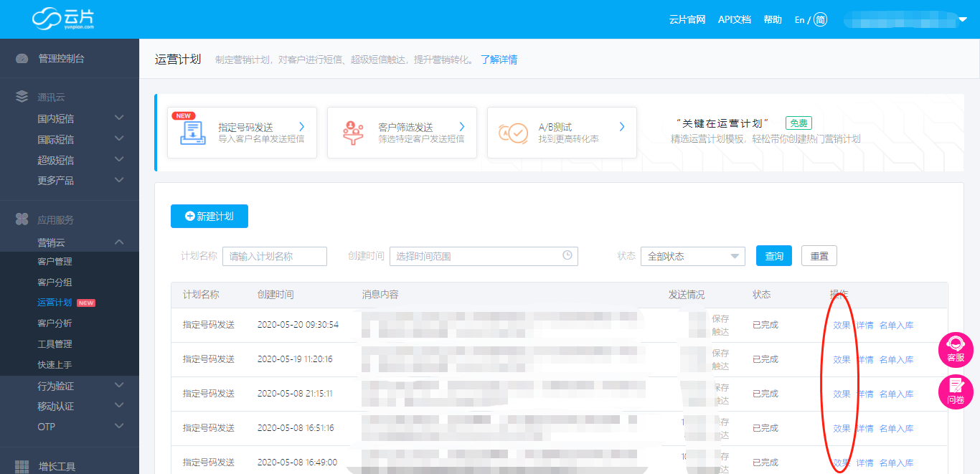The image size is (980, 474).
Task: Expand 移动认证 submenu
Action: [x=119, y=406]
